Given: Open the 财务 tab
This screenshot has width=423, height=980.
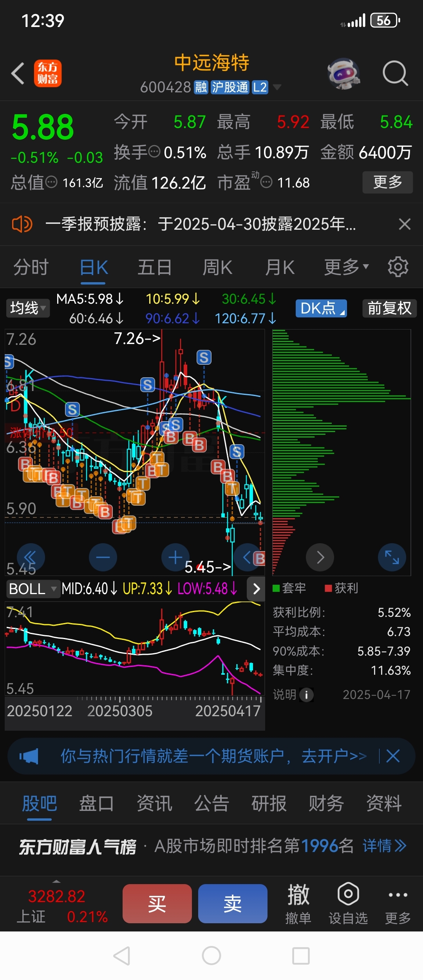Looking at the screenshot, I should click(x=326, y=804).
